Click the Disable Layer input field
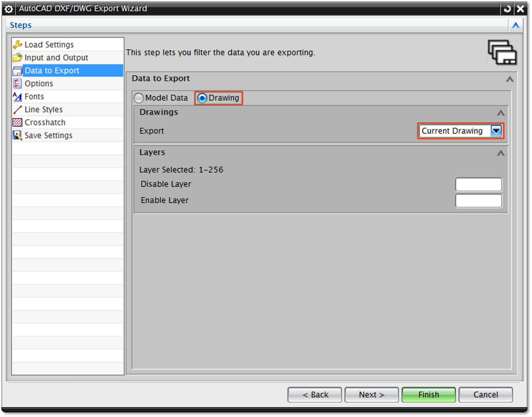Viewport: 532px width, 417px height. coord(479,185)
